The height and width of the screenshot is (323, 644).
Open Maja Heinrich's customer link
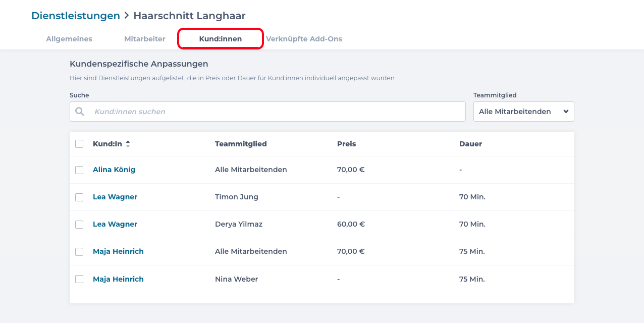click(x=118, y=251)
